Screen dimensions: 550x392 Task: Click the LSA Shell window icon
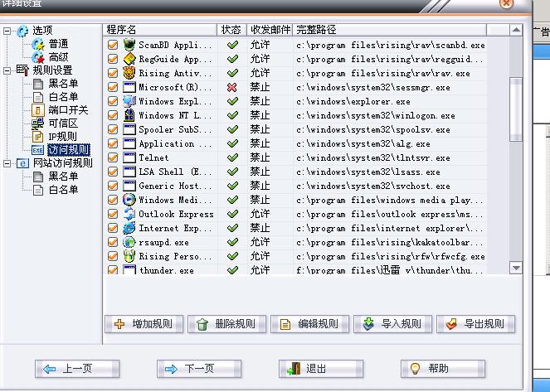(129, 172)
